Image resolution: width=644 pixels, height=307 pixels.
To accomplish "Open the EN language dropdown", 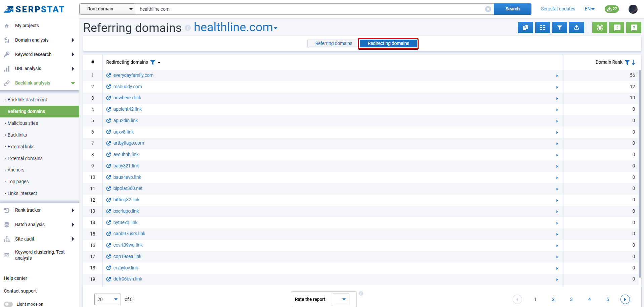I will (590, 9).
